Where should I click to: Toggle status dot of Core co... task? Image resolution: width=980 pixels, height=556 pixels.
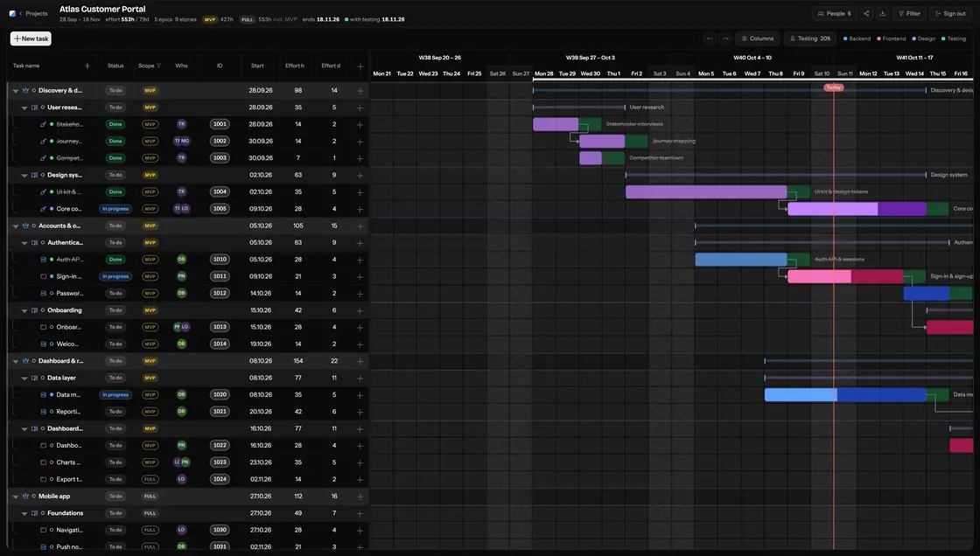(52, 209)
